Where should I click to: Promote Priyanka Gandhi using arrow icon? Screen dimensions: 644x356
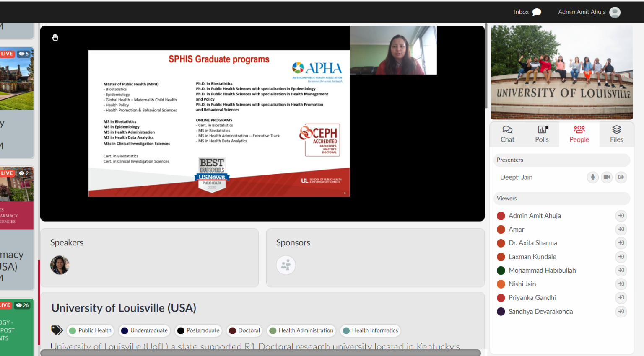(621, 297)
